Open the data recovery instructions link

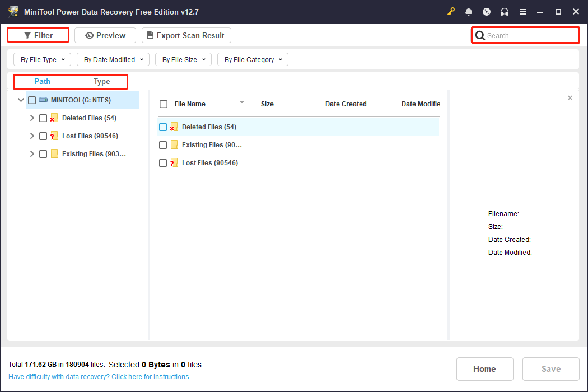99,376
